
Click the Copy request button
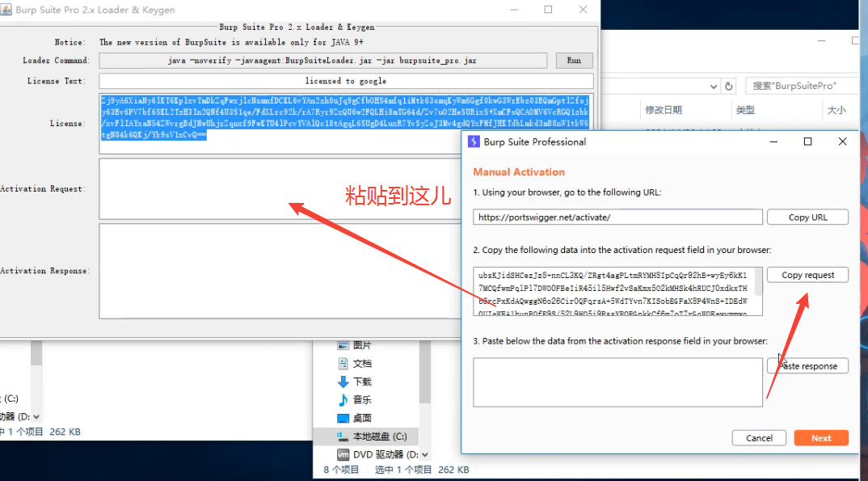coord(807,275)
